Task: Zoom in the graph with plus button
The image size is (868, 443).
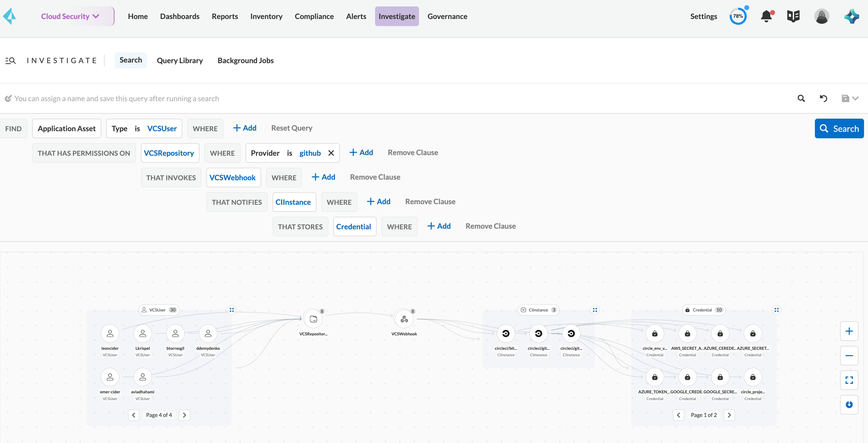Action: coord(849,331)
